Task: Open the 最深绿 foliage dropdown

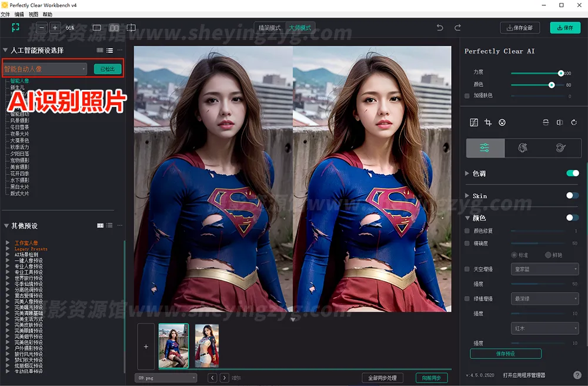Action: point(545,298)
